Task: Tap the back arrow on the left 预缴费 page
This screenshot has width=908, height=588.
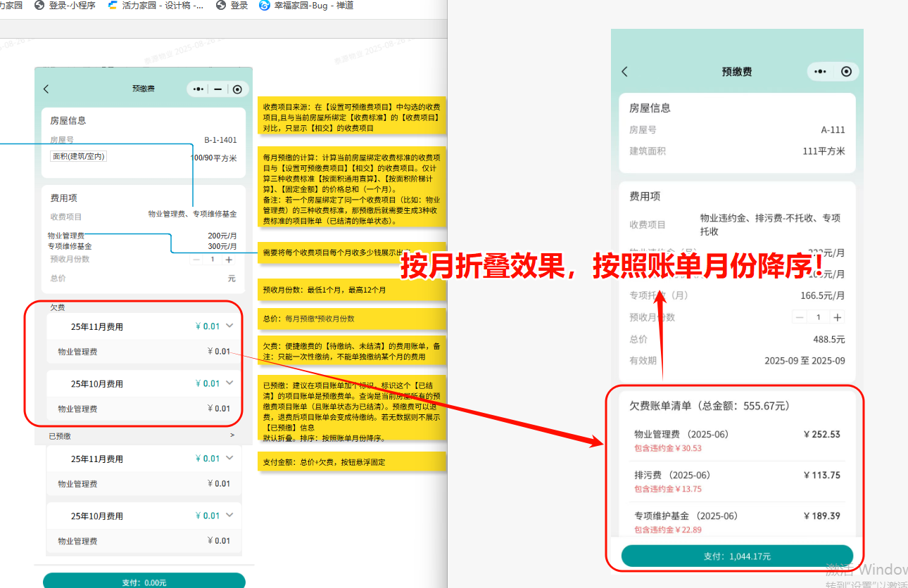Action: pos(46,89)
